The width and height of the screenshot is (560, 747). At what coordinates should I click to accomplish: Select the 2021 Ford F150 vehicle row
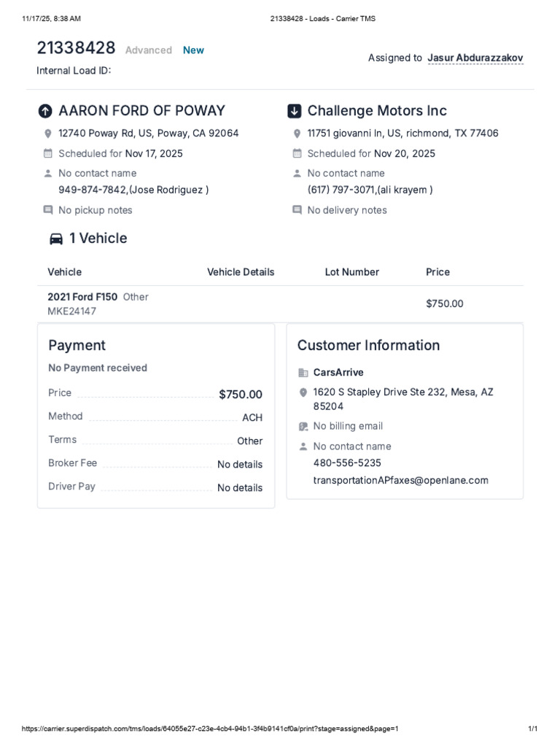pyautogui.click(x=280, y=304)
